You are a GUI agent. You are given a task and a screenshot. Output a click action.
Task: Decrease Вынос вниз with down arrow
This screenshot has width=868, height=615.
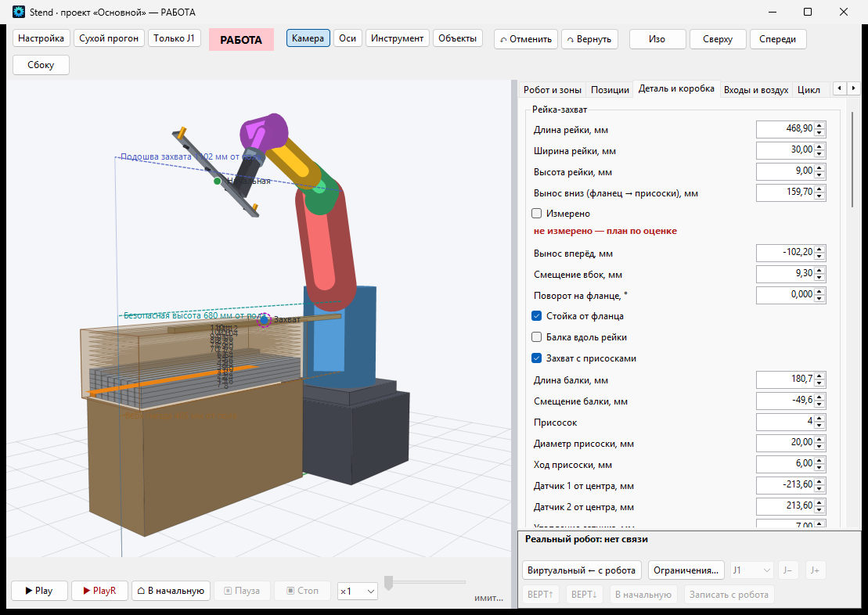[x=819, y=196]
